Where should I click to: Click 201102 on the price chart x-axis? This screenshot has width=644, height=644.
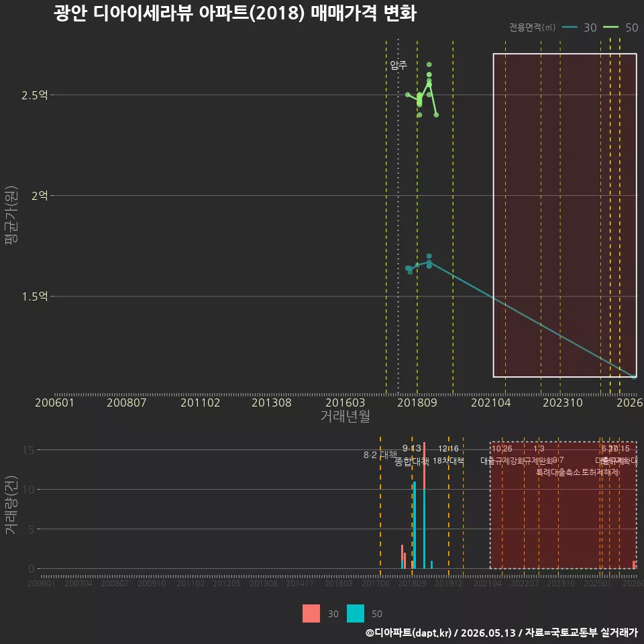(x=200, y=402)
